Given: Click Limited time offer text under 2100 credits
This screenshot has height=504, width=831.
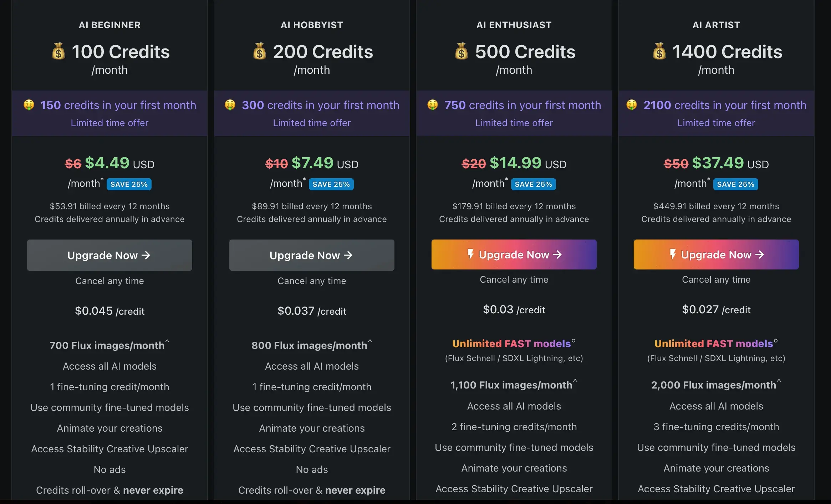Looking at the screenshot, I should pos(716,123).
